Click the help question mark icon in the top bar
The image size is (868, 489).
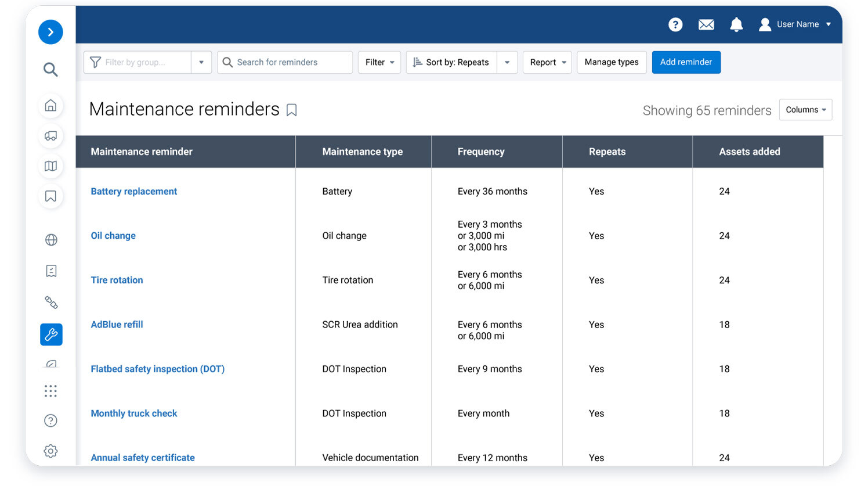tap(675, 24)
